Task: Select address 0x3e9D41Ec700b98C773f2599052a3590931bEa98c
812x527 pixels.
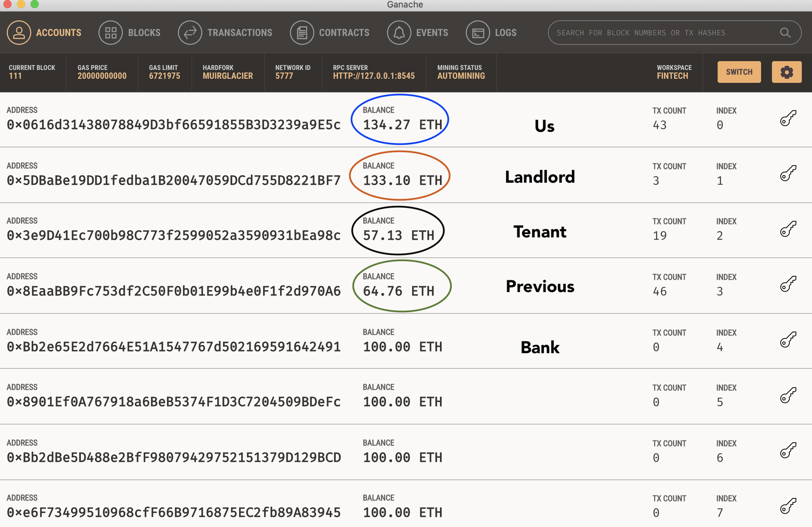Action: [x=174, y=236]
